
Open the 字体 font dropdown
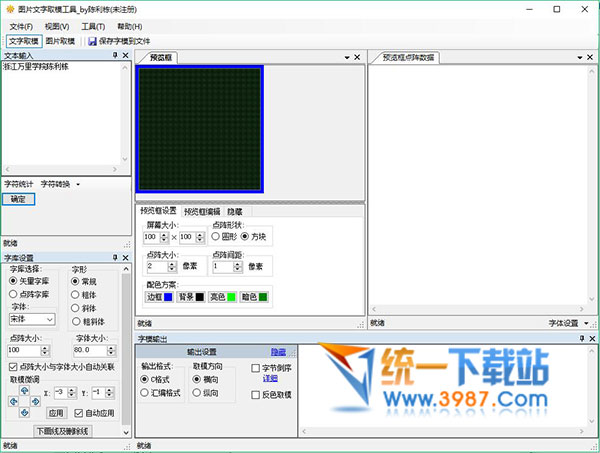click(48, 319)
